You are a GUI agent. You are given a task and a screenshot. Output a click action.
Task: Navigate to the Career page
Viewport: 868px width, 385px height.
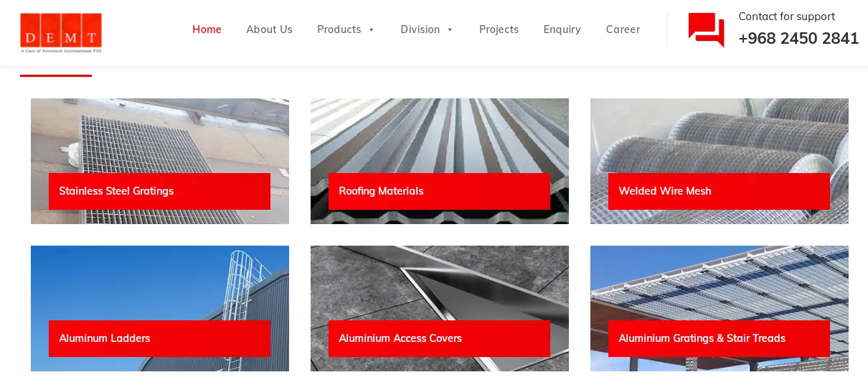(x=623, y=29)
